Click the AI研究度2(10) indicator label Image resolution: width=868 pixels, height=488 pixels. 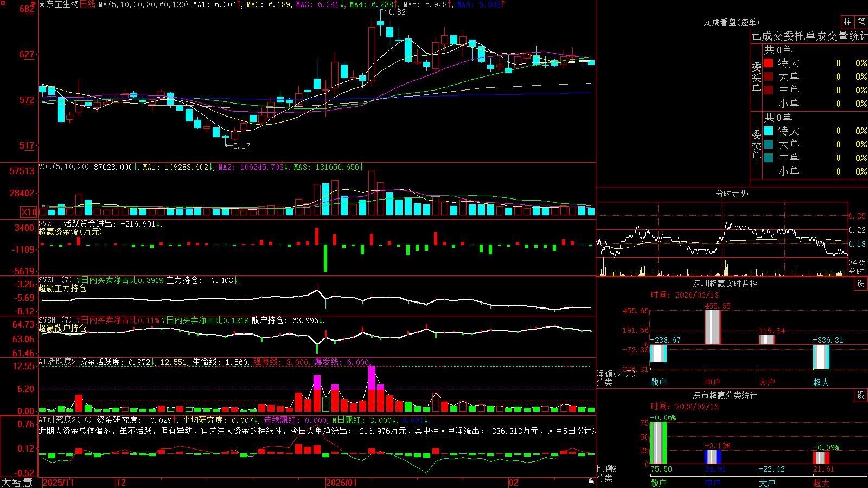click(66, 420)
